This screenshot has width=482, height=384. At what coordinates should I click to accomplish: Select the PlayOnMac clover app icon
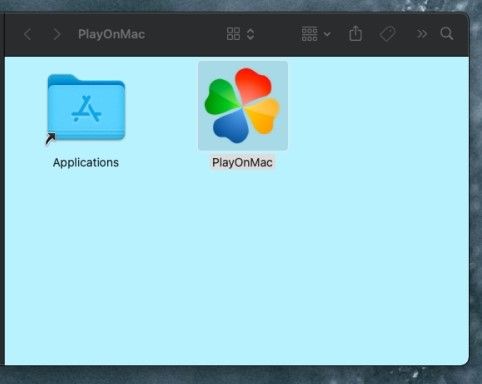coord(243,106)
